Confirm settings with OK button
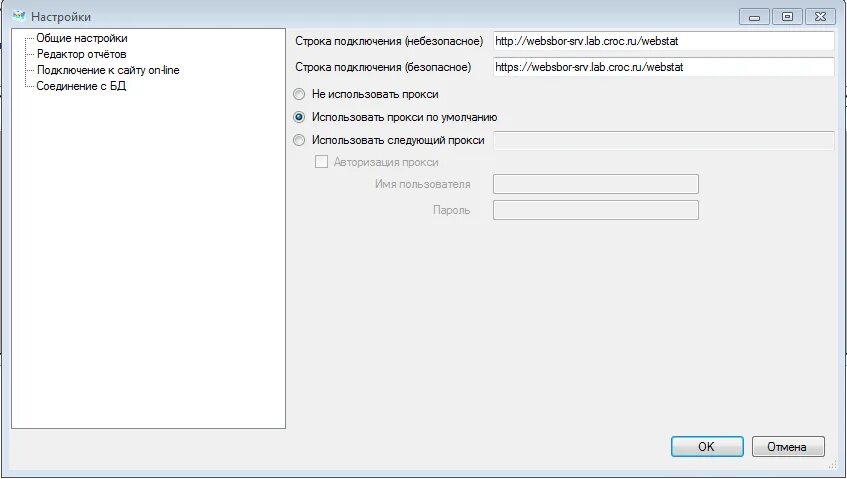The height and width of the screenshot is (479, 847). click(x=707, y=447)
